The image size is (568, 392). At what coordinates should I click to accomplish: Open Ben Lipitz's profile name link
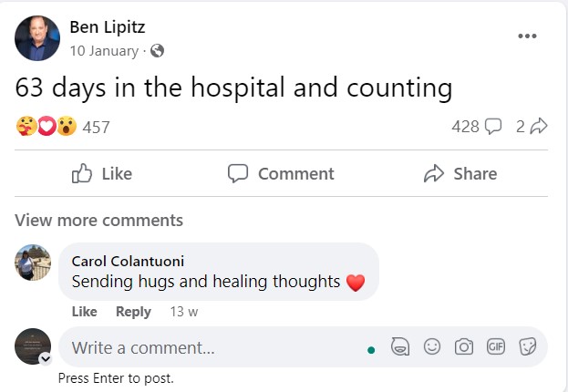[108, 27]
